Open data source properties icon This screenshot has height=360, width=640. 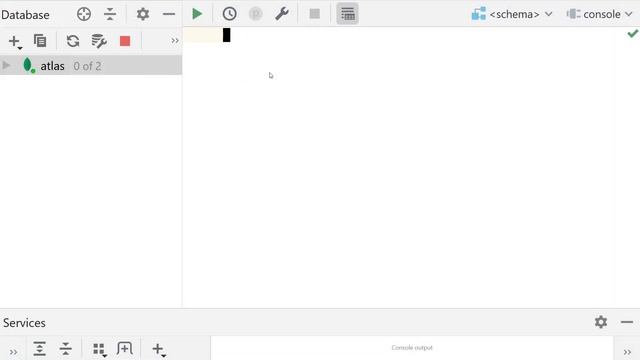[99, 41]
